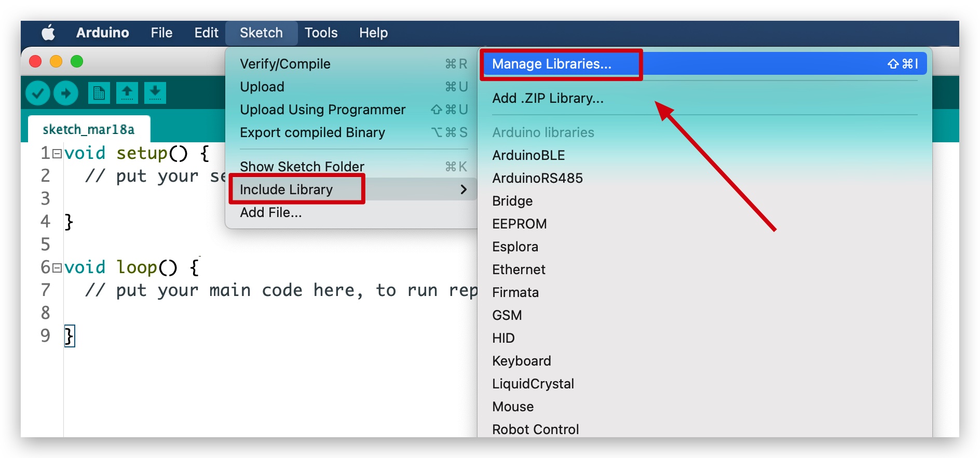Open the File menu
The height and width of the screenshot is (458, 980).
[x=161, y=33]
